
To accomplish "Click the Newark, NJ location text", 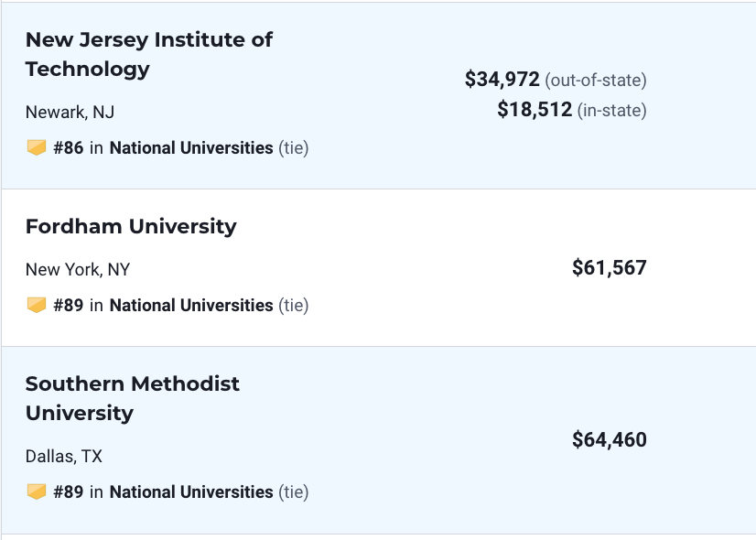I will [x=70, y=113].
